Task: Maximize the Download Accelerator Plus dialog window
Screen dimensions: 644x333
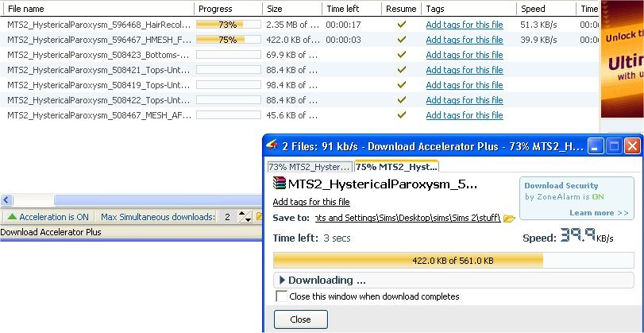Action: coord(614,146)
